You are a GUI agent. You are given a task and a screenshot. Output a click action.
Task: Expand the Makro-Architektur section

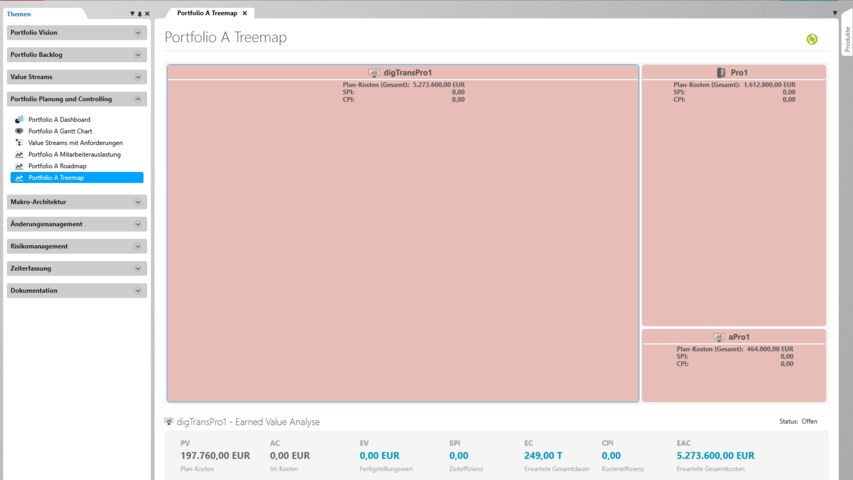point(138,202)
